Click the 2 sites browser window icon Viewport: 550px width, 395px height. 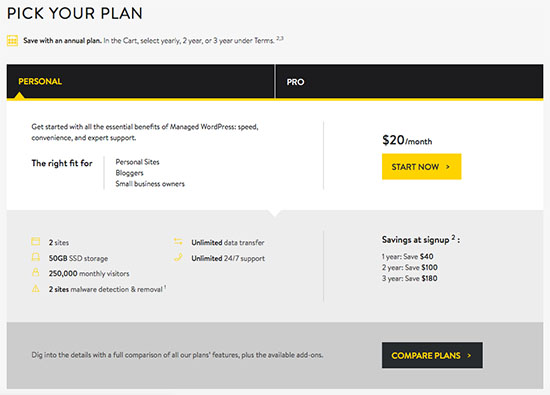point(35,241)
